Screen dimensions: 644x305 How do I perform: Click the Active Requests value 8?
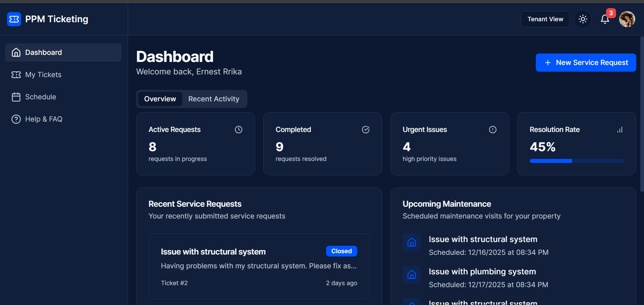pyautogui.click(x=153, y=147)
